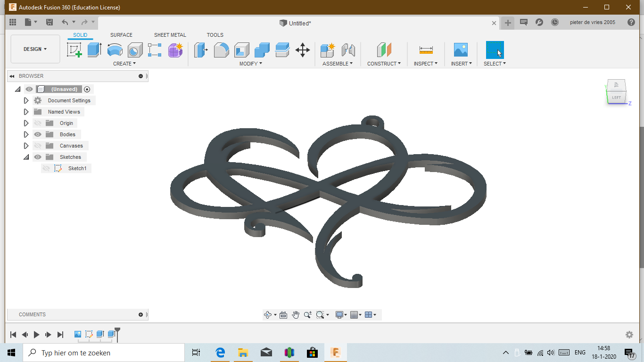Switch to the TOOLS tab

[x=215, y=35]
